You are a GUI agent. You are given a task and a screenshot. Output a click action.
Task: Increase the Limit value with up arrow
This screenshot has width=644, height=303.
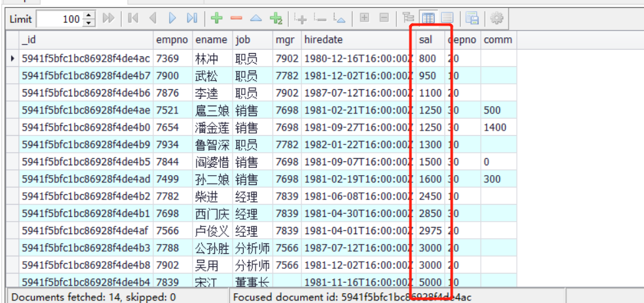point(88,16)
